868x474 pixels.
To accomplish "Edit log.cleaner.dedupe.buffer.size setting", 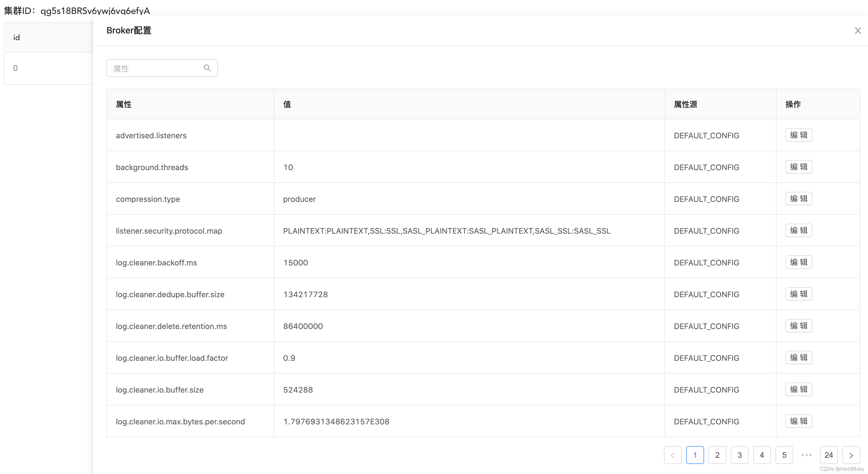I will tap(799, 294).
